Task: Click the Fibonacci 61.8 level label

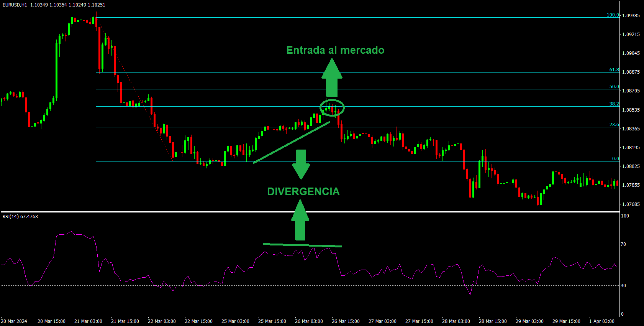Action: [614, 70]
